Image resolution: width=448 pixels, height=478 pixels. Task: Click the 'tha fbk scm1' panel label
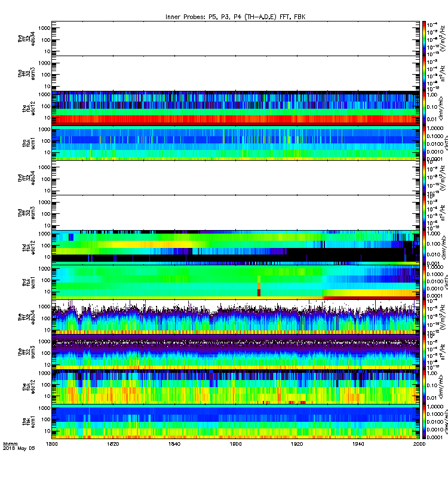[x=29, y=143]
